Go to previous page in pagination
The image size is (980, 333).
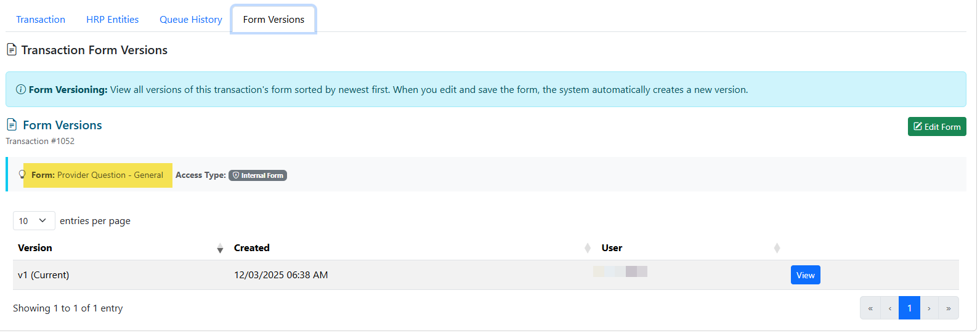coord(890,308)
